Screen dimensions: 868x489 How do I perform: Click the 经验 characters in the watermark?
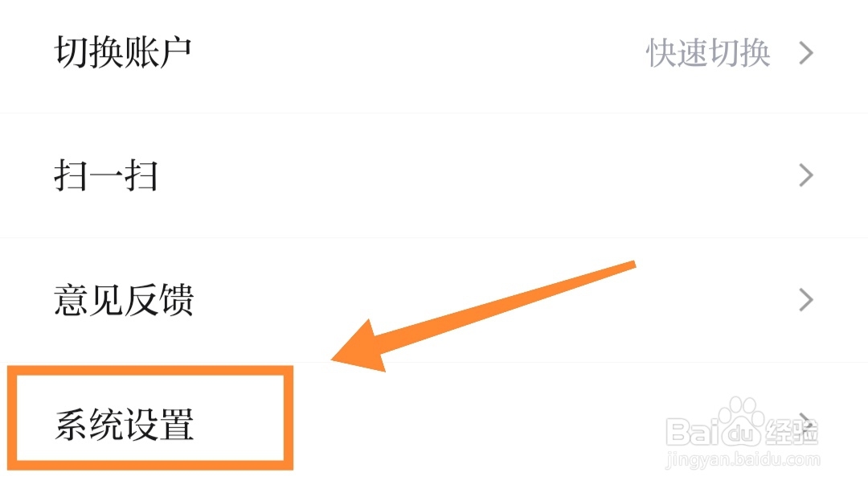792,431
